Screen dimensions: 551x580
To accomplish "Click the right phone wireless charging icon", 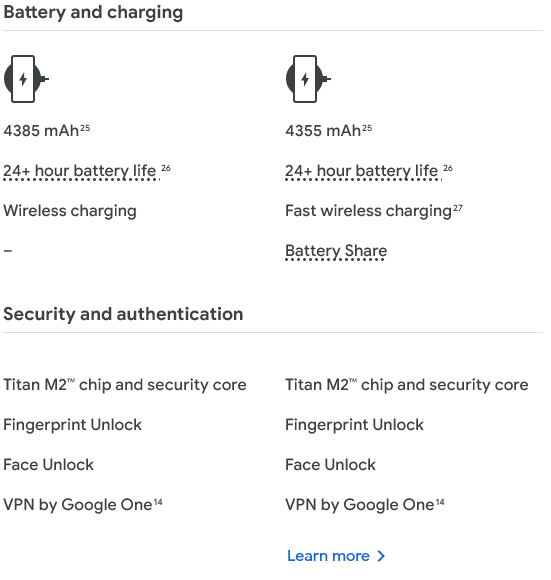I will click(x=308, y=79).
